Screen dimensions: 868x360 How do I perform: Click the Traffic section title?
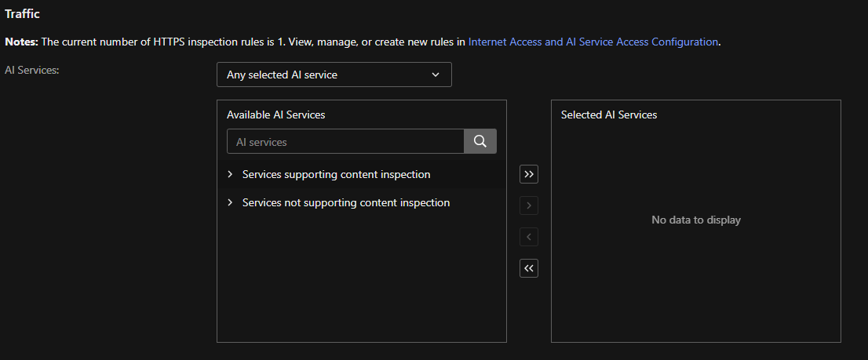22,14
